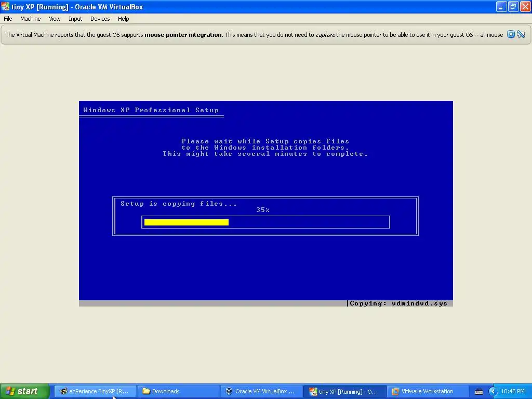The height and width of the screenshot is (399, 532).
Task: Click the yellow setup progress bar
Action: click(x=187, y=222)
